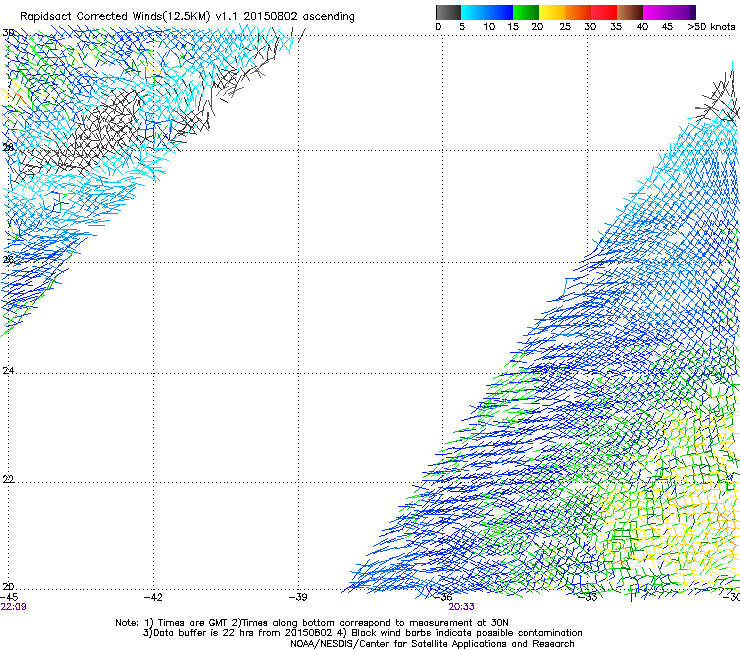The image size is (740, 650).
Task: Click latitude label '24' on left axis
Action: 8,371
